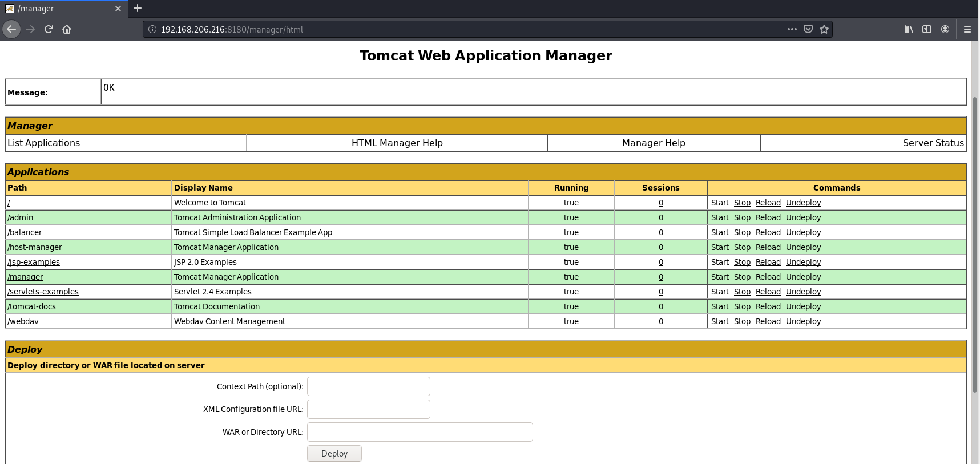Open the /servlets-examples application path

click(43, 292)
